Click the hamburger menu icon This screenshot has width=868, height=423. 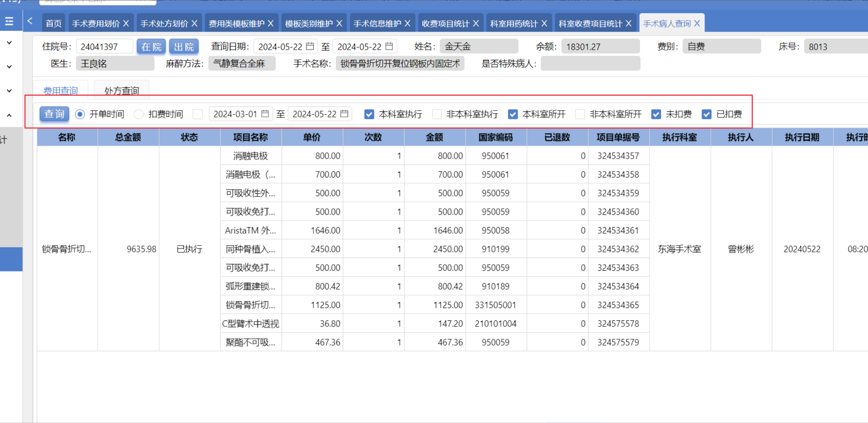coord(9,21)
